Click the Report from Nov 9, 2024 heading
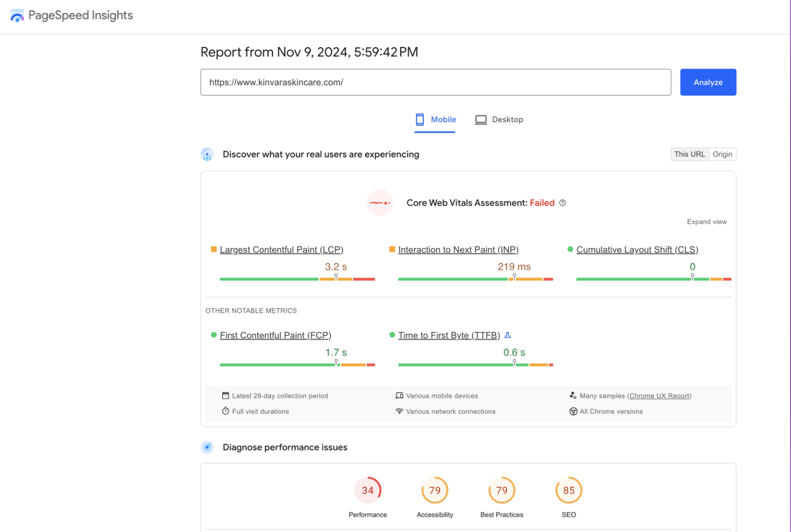The width and height of the screenshot is (791, 532). tap(309, 52)
